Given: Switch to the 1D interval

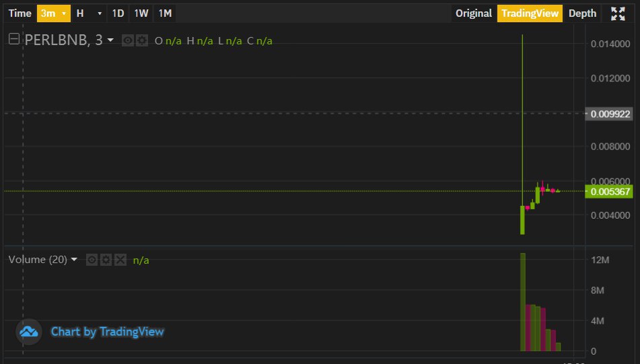Looking at the screenshot, I should (118, 13).
